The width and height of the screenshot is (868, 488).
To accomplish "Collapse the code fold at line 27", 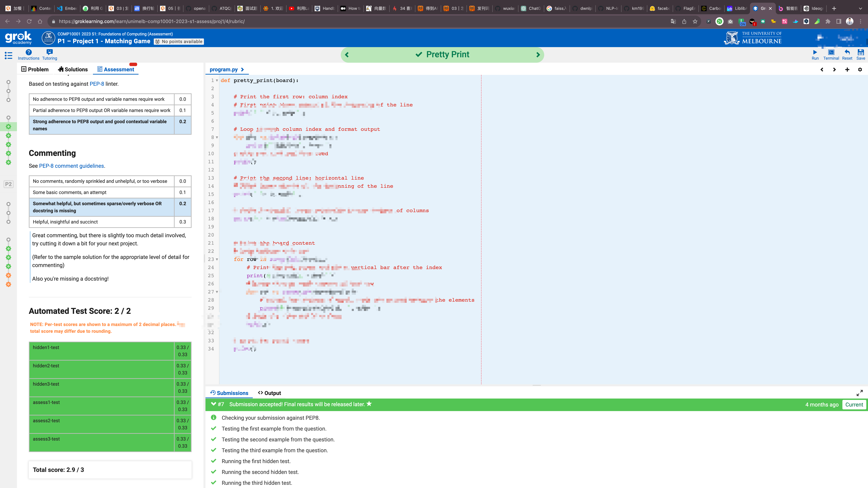I will [217, 292].
